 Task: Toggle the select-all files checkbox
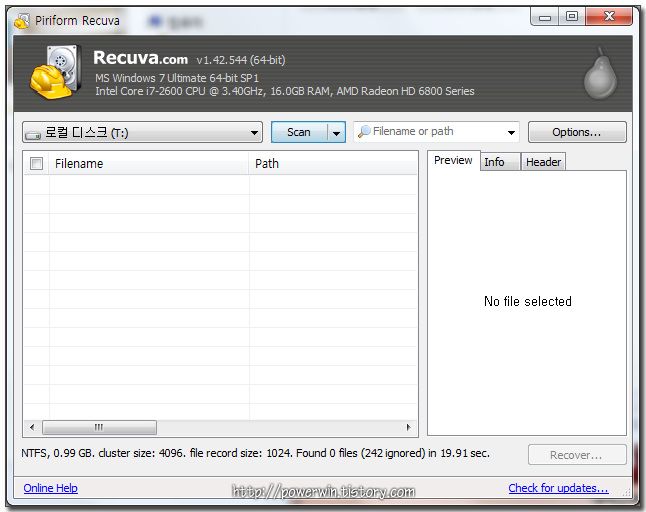point(36,164)
